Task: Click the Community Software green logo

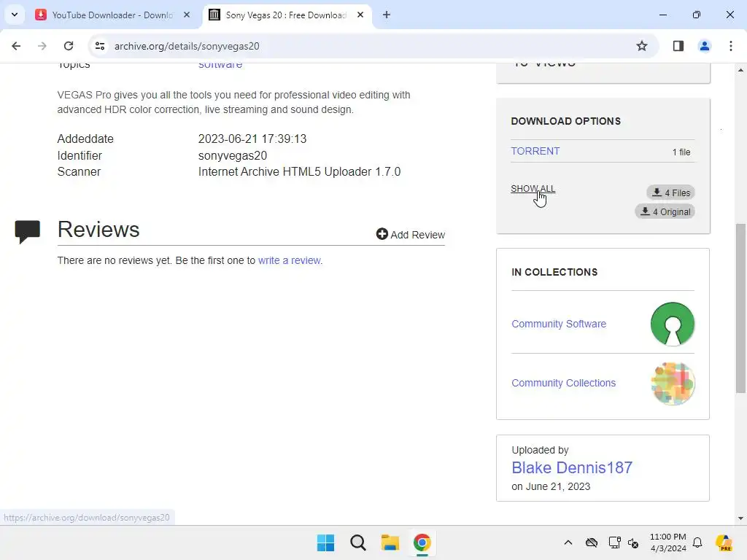Action: coord(672,324)
